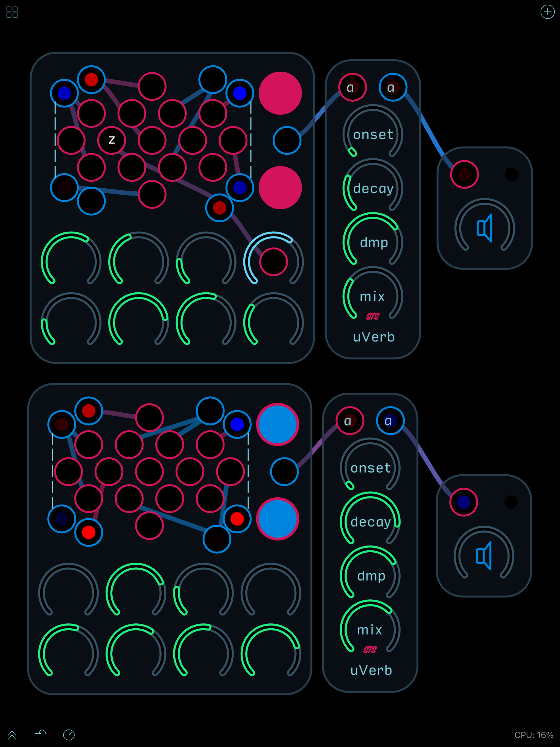
Task: Click the bottom uVerb mix knob
Action: point(370,629)
